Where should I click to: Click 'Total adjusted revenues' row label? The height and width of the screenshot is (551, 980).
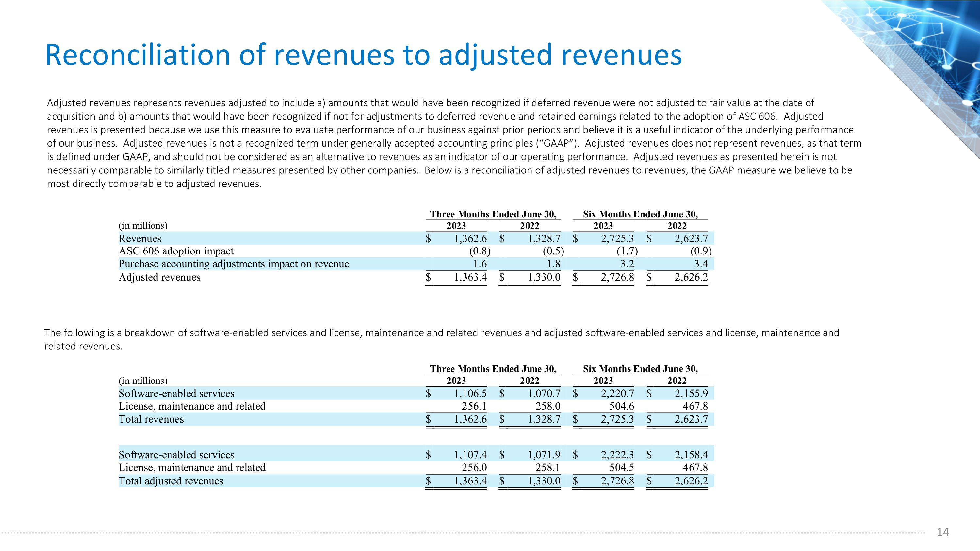171,481
